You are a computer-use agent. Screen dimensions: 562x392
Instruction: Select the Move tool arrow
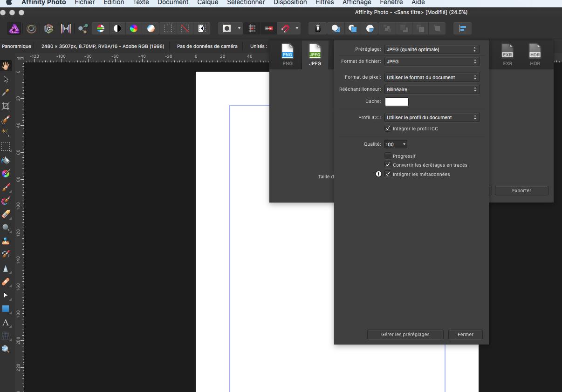pos(6,79)
